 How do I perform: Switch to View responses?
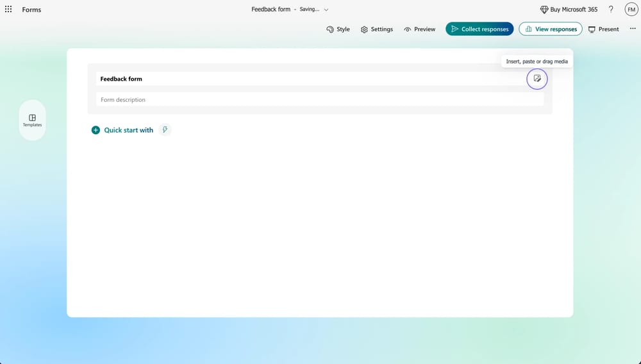pos(550,29)
